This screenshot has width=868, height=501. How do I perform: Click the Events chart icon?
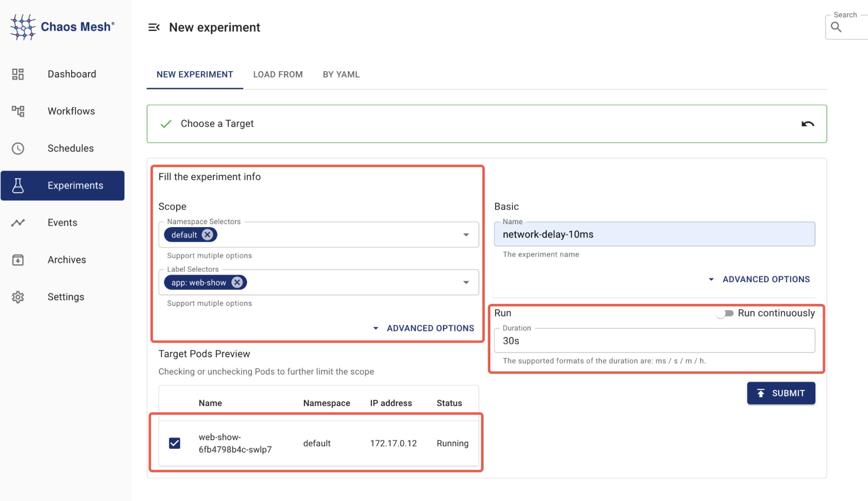[18, 223]
